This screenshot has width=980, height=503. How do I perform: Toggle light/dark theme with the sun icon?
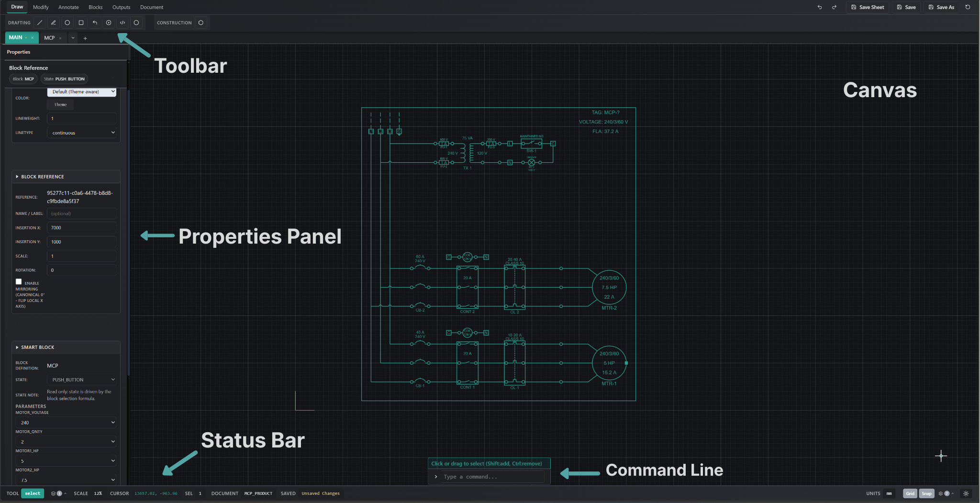click(966, 493)
